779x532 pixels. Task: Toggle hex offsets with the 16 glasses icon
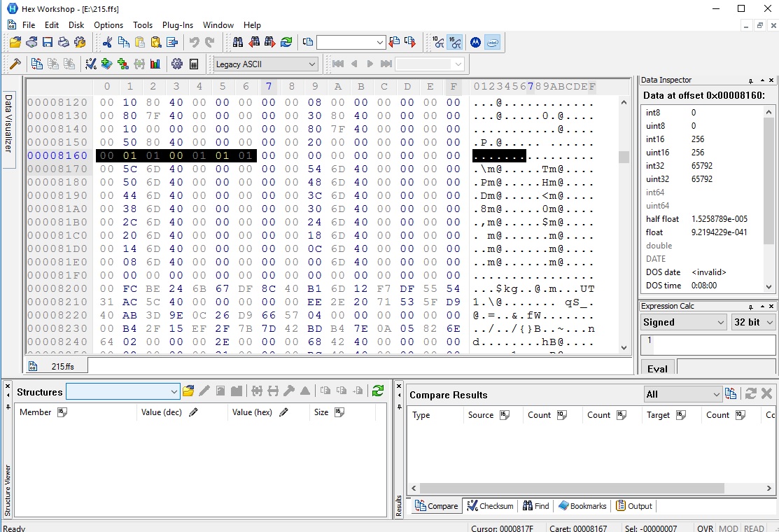tap(454, 42)
